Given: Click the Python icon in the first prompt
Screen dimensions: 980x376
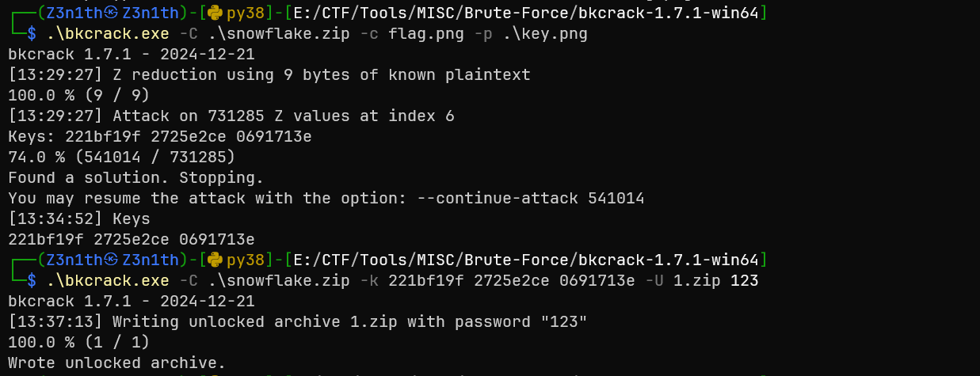Looking at the screenshot, I should tap(215, 13).
